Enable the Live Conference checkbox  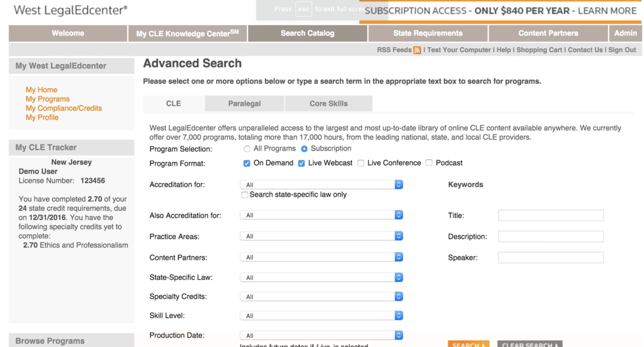[360, 163]
